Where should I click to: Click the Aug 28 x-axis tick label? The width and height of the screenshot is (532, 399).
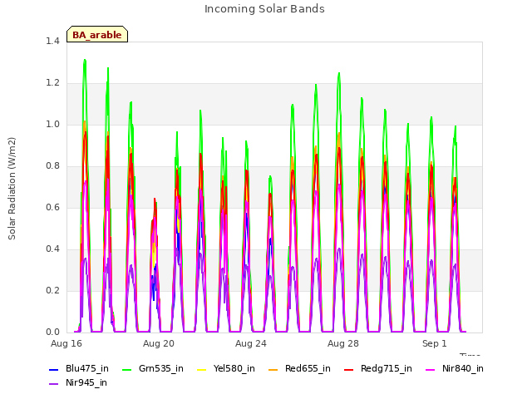(x=343, y=343)
